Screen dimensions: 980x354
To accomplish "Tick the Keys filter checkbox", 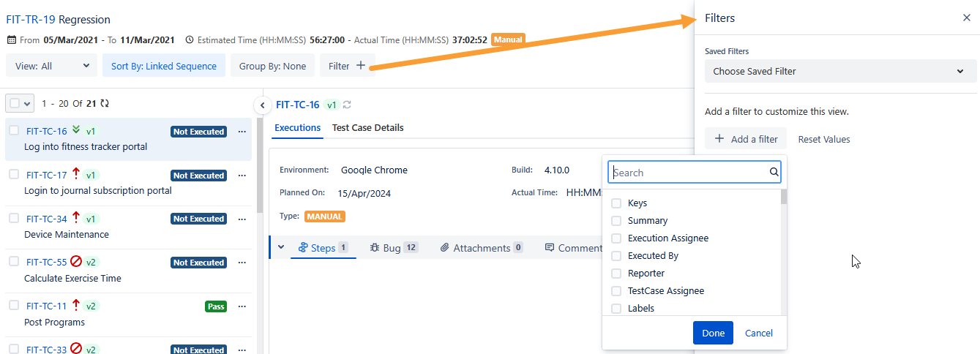I will [616, 203].
